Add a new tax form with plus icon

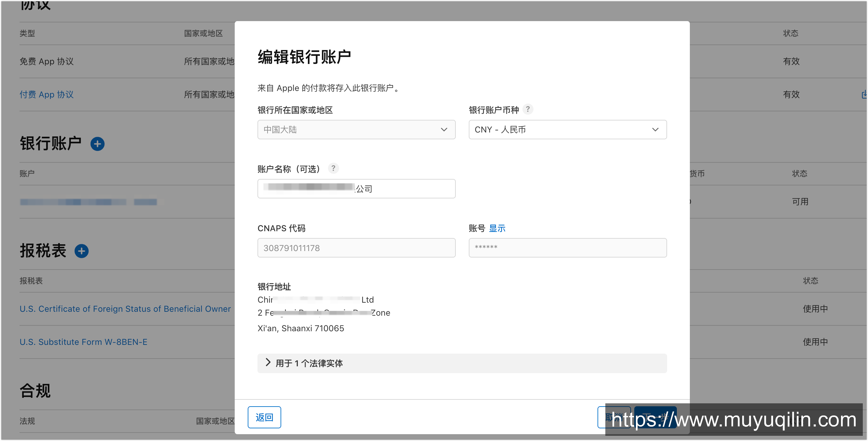click(x=82, y=251)
